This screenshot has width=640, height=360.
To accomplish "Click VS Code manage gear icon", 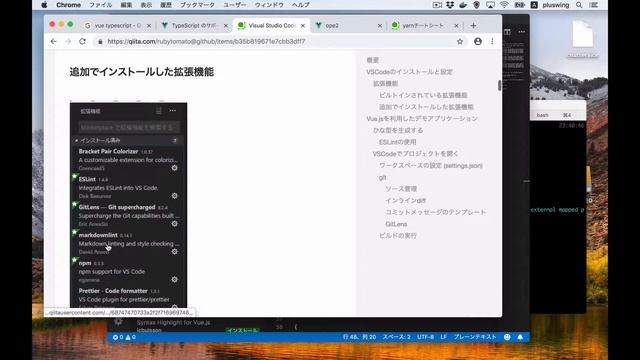I will pos(118,322).
